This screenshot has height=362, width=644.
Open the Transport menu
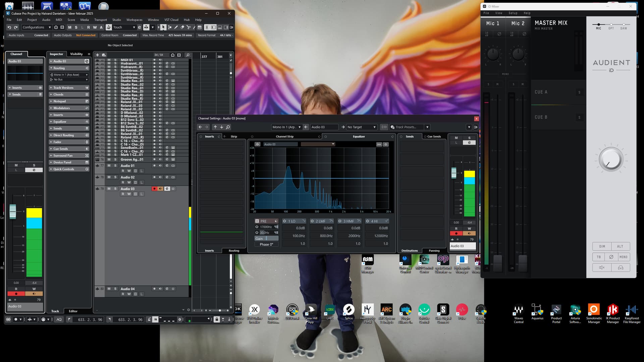[x=100, y=20]
